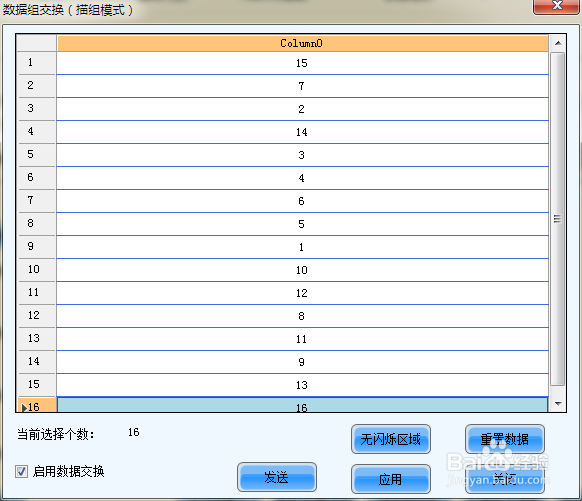Click the scrollbar down arrow
The height and width of the screenshot is (501, 582).
[x=558, y=403]
